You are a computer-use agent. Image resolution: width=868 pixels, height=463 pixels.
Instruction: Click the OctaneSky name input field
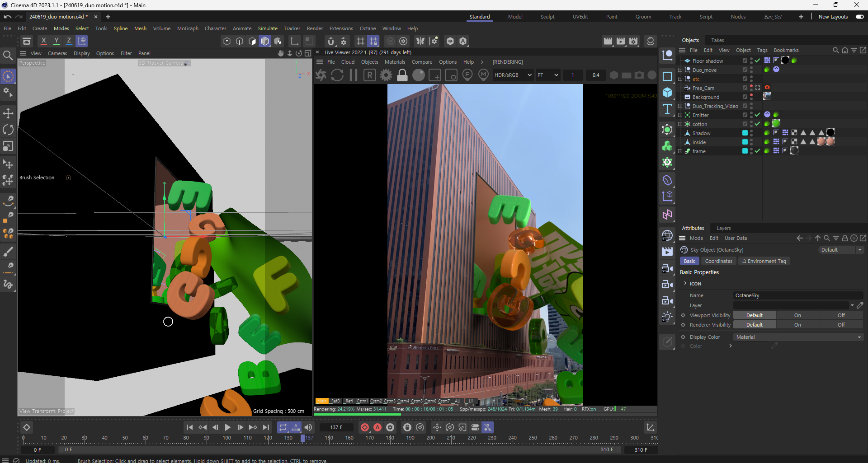pyautogui.click(x=798, y=295)
